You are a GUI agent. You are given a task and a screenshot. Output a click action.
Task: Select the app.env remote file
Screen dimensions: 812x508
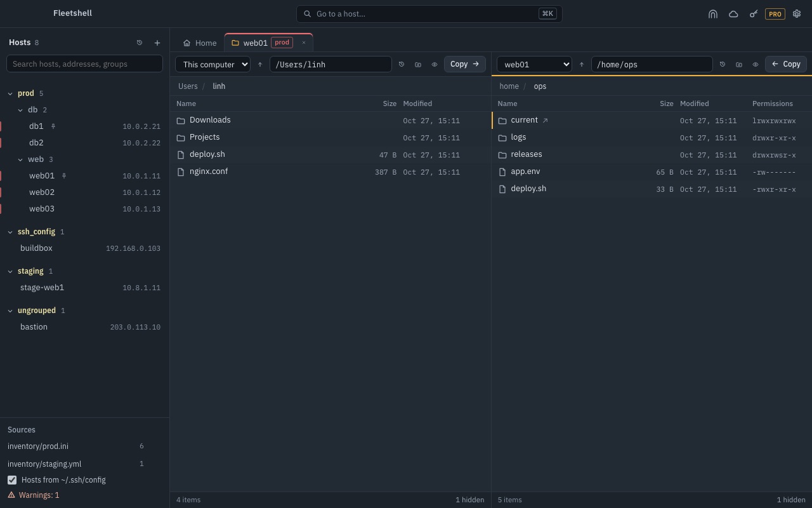pos(652,171)
